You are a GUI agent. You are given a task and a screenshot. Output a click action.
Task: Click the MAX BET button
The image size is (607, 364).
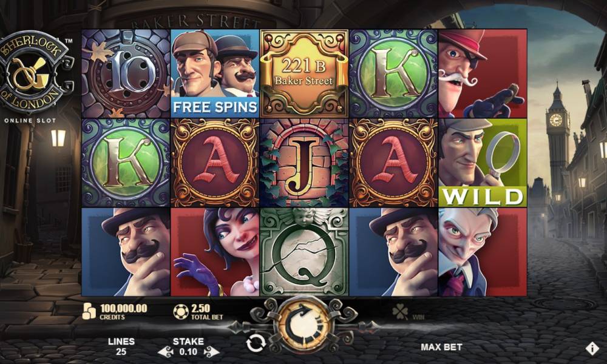tap(441, 347)
